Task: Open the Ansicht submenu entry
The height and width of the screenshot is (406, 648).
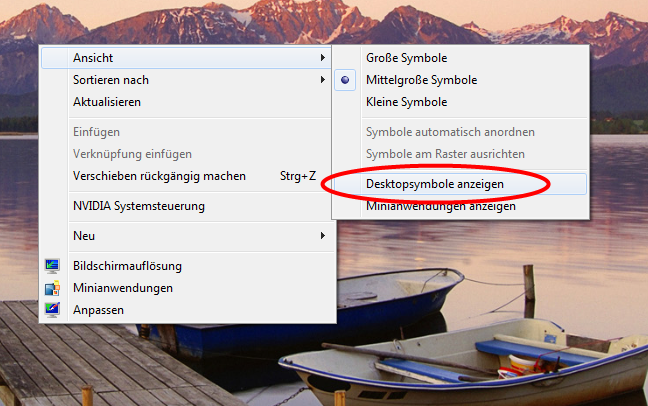Action: [186, 58]
